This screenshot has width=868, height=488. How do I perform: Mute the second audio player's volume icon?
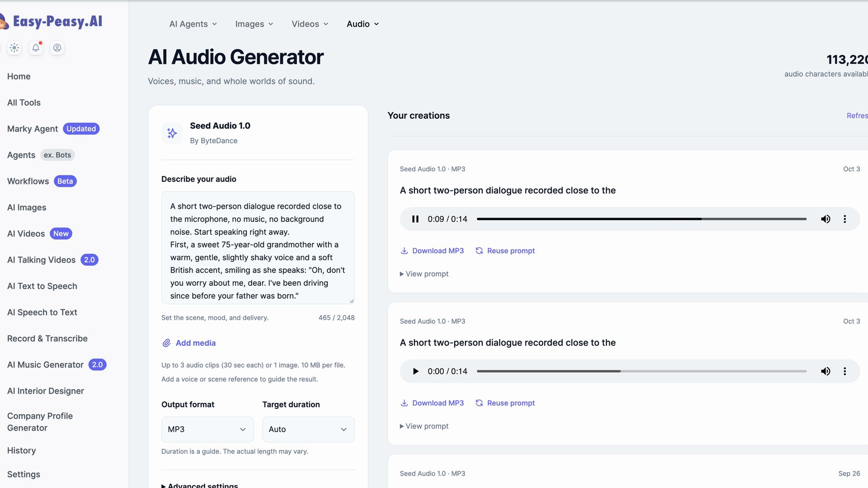(826, 371)
